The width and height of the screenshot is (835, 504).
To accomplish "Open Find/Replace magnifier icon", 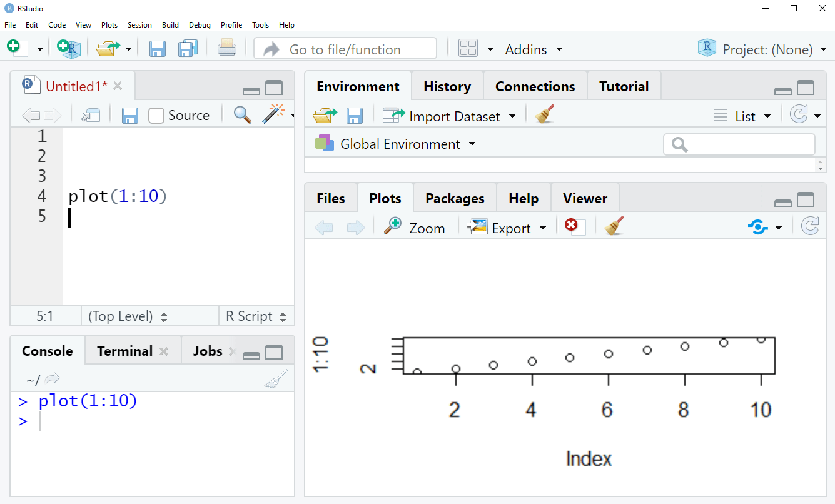I will [x=242, y=114].
